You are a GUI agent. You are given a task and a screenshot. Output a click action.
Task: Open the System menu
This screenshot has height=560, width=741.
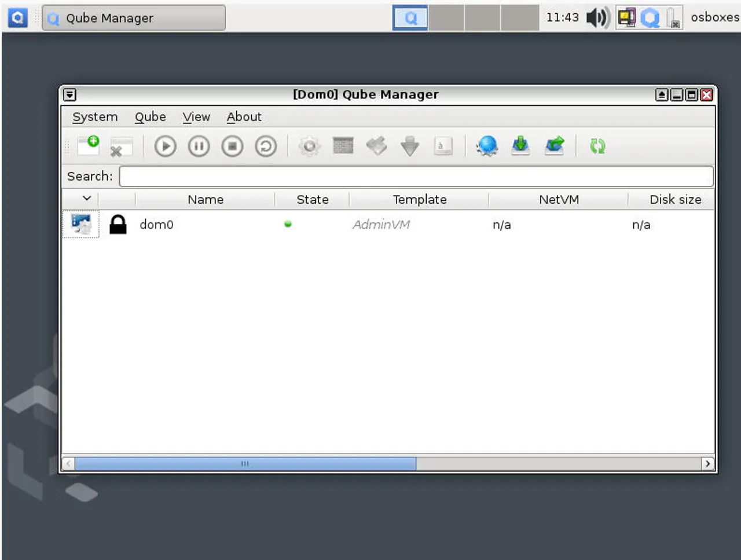(x=95, y=117)
